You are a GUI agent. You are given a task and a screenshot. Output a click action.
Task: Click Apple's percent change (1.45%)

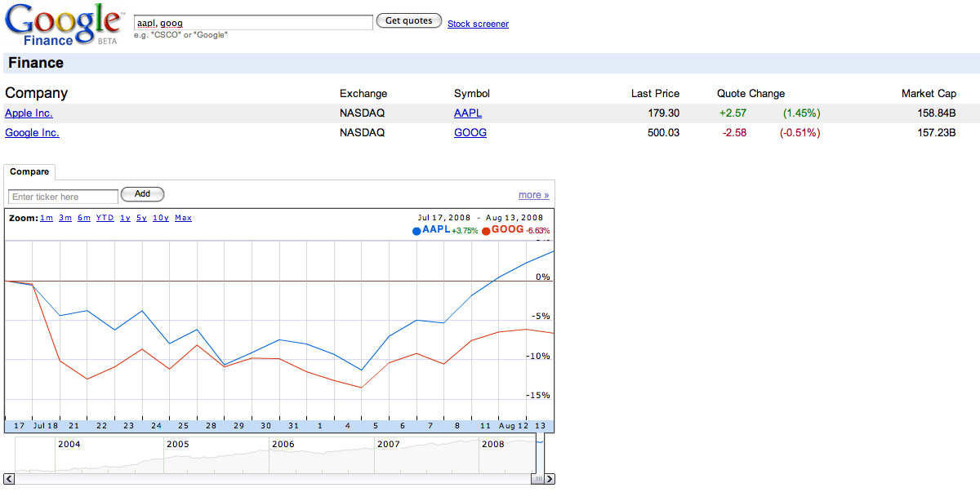[801, 113]
